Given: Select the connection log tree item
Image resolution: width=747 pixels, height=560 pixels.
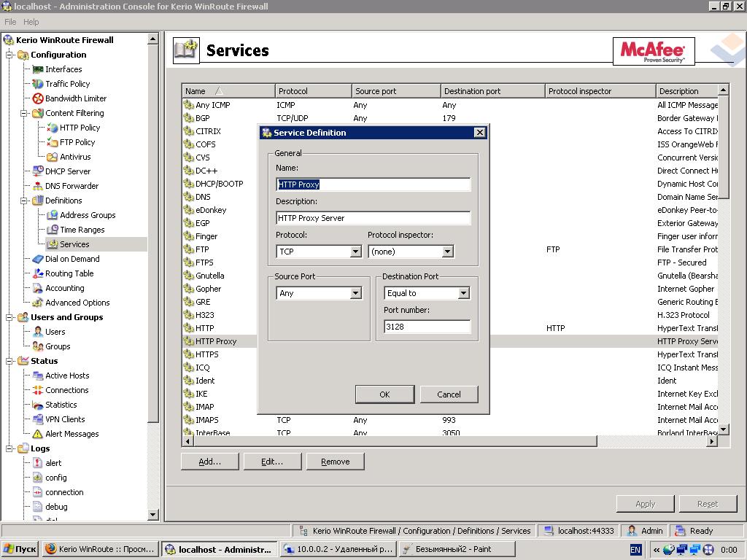Looking at the screenshot, I should click(x=64, y=492).
